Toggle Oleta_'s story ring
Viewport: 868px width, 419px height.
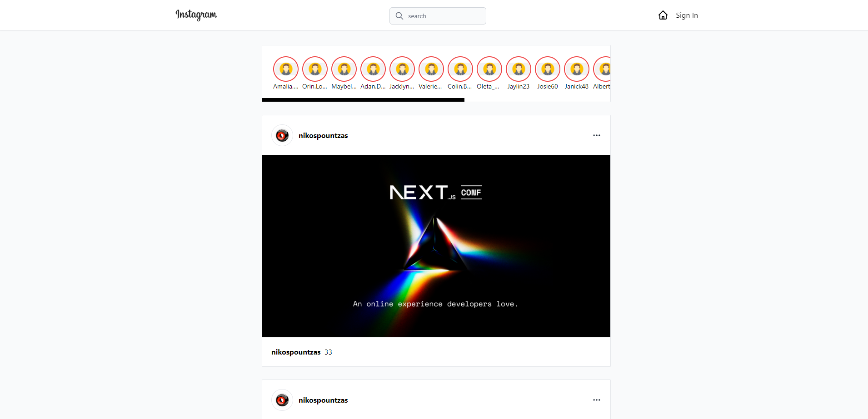[489, 69]
